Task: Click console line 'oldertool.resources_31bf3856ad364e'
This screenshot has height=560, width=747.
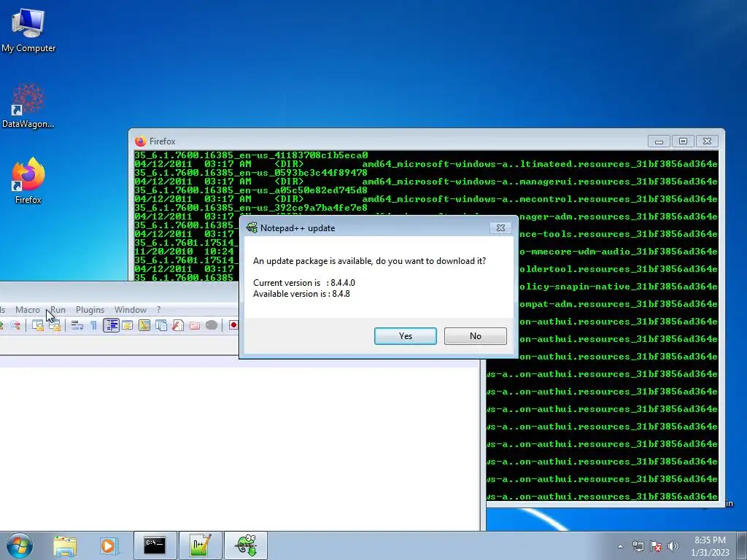Action: coord(619,269)
